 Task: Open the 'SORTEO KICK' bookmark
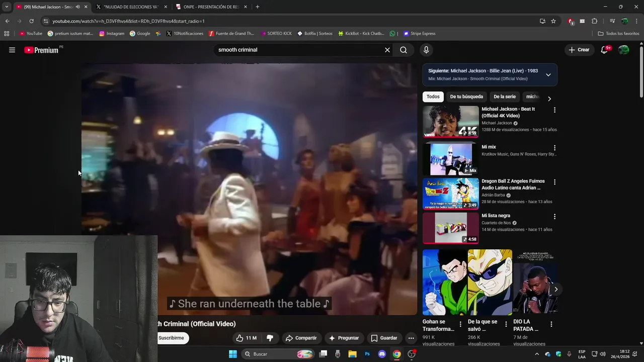pos(276,33)
